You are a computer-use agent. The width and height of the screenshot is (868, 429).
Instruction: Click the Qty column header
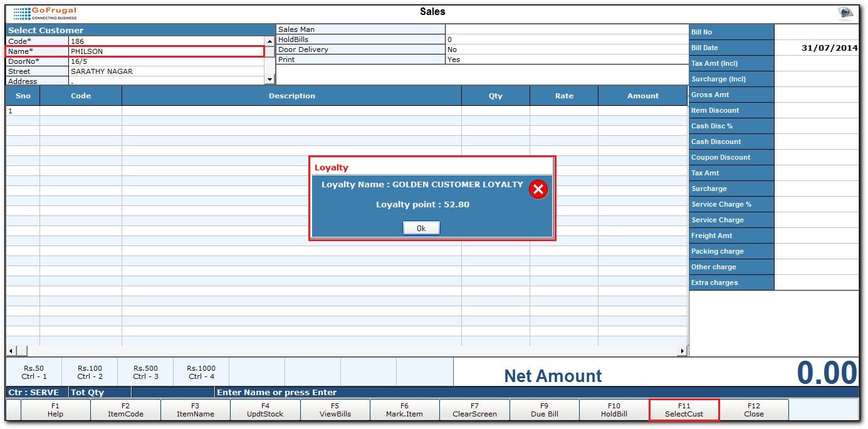coord(496,96)
